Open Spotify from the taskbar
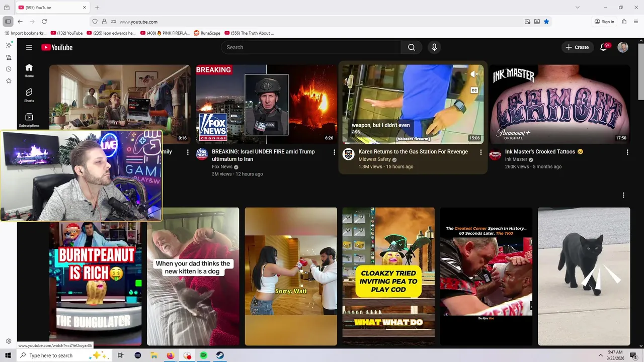The image size is (644, 362). pos(203,355)
